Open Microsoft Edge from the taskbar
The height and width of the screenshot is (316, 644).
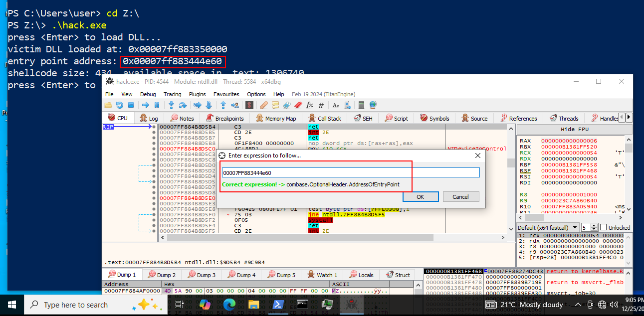pyautogui.click(x=229, y=305)
